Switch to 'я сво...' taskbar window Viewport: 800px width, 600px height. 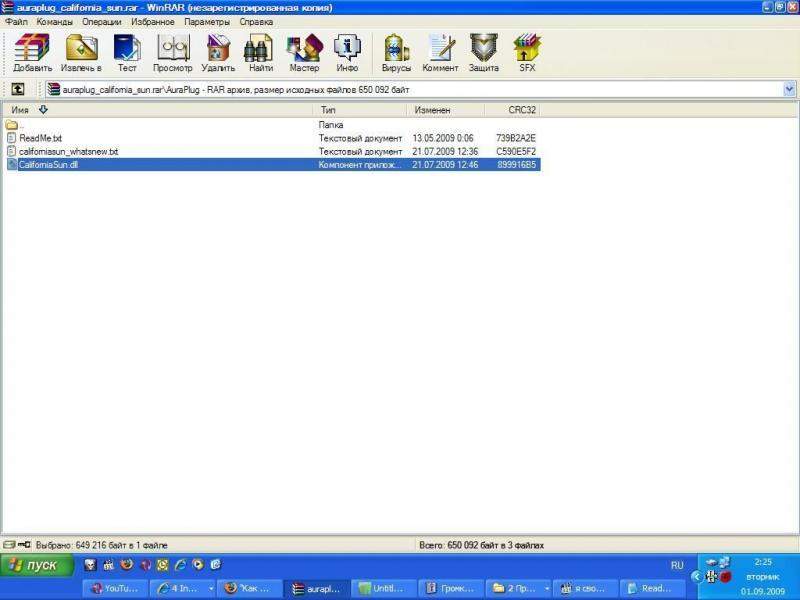click(x=586, y=589)
